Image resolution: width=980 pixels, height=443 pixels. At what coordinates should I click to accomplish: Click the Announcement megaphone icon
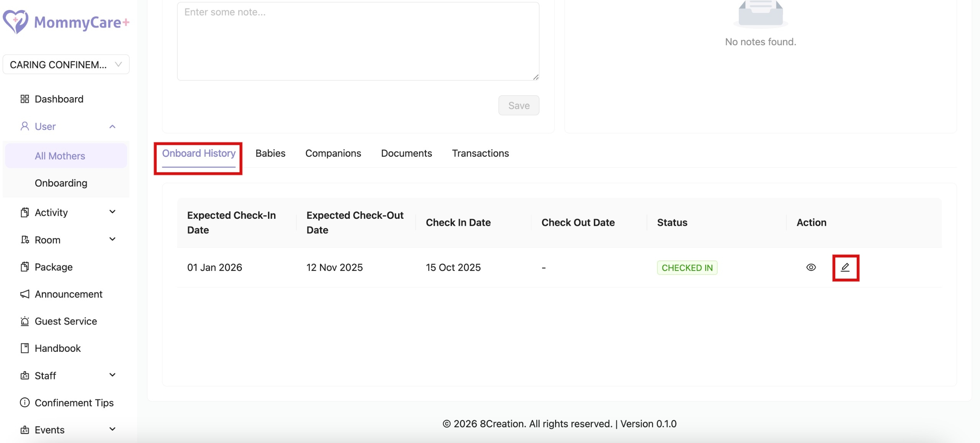[24, 294]
